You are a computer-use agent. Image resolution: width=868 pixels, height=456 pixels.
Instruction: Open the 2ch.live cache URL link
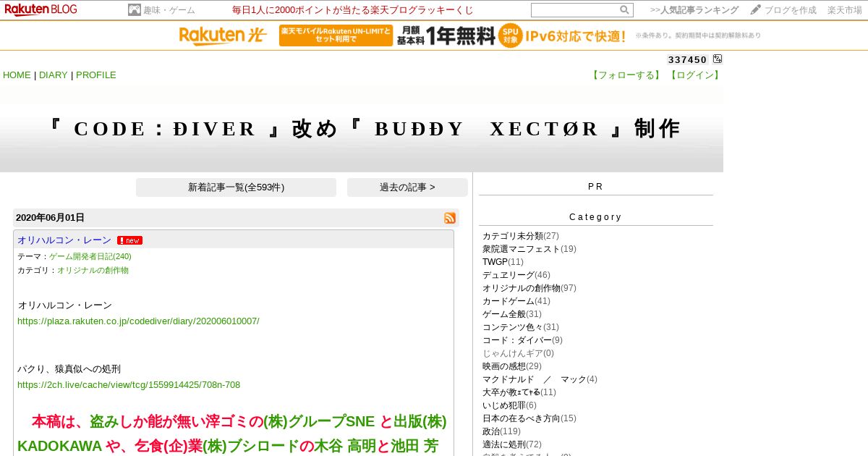tap(129, 384)
